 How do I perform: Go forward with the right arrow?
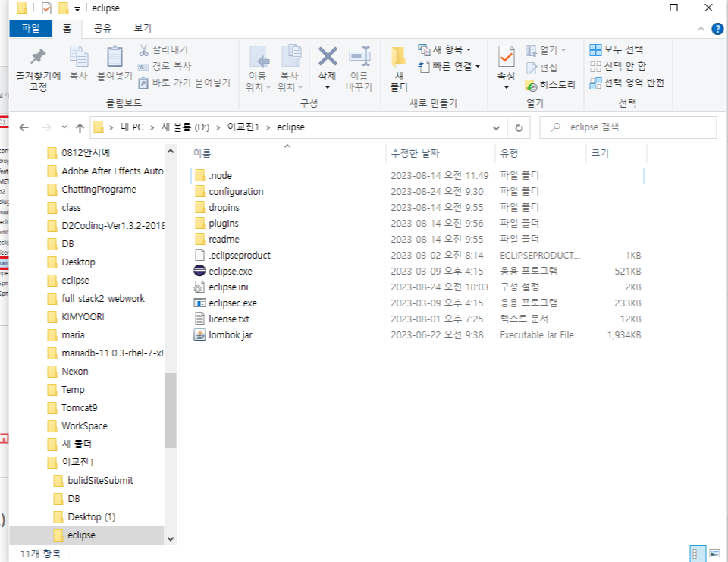[46, 127]
